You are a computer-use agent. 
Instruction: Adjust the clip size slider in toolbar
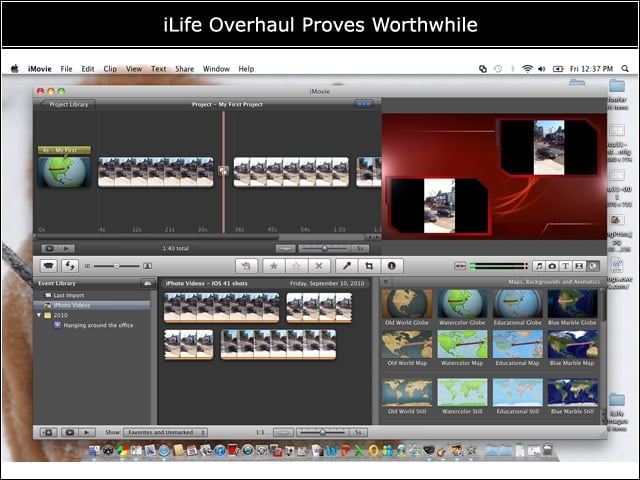pyautogui.click(x=117, y=266)
